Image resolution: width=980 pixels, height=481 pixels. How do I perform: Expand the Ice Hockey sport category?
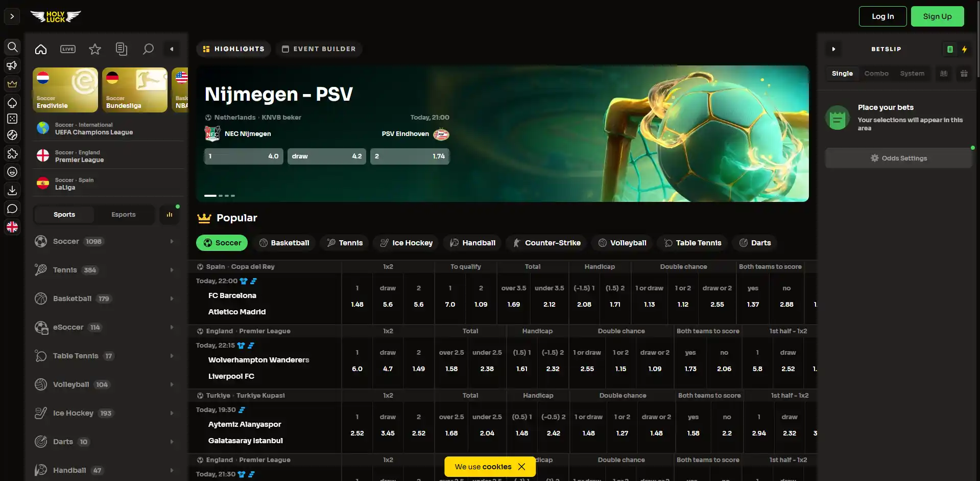106,413
